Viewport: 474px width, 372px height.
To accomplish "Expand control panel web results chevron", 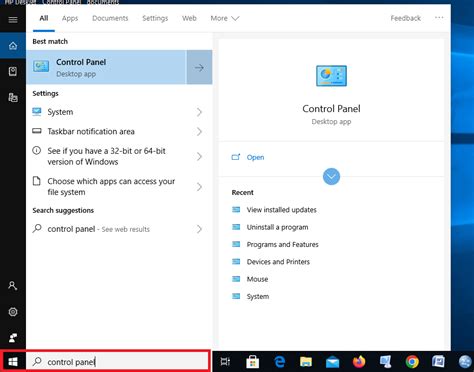I will coord(199,229).
